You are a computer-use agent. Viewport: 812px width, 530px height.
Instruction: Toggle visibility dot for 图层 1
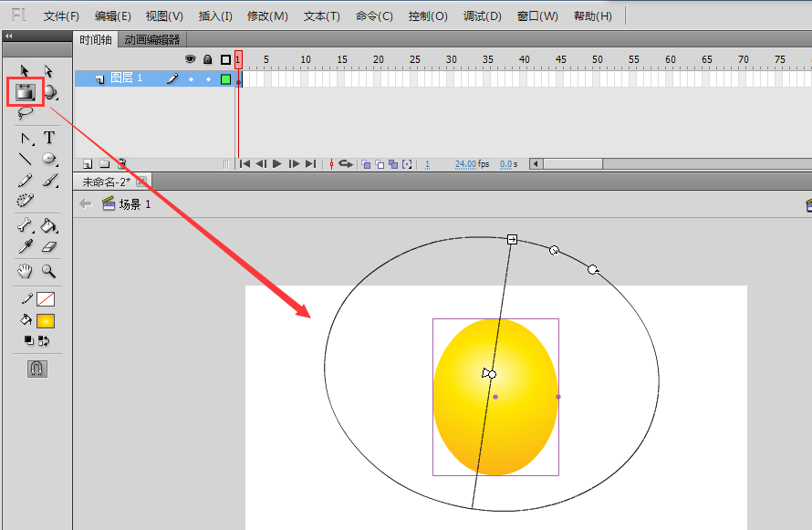click(x=191, y=79)
